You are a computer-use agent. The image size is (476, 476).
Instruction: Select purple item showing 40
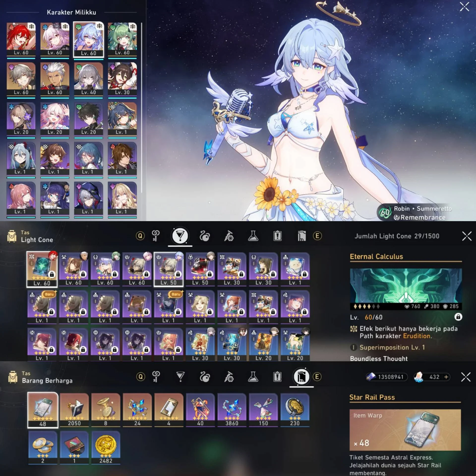pyautogui.click(x=200, y=410)
